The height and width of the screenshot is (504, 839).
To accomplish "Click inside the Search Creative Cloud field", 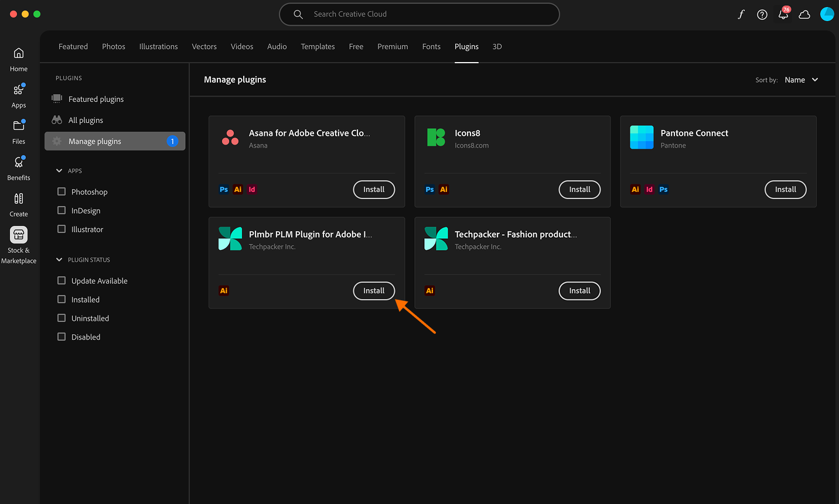I will click(419, 14).
